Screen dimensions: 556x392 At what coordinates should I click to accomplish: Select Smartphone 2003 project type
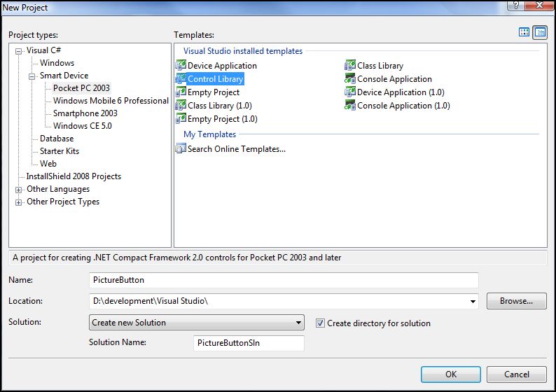(x=85, y=113)
